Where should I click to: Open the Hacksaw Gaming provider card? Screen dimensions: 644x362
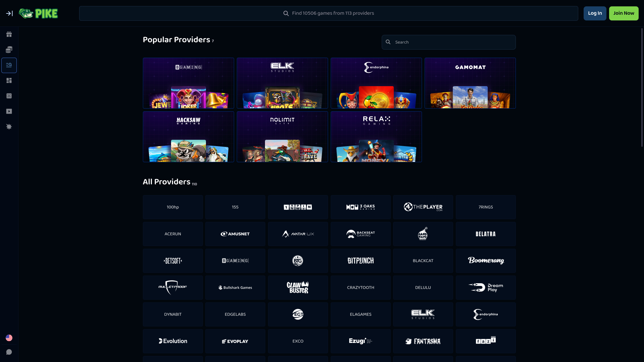[x=189, y=137]
